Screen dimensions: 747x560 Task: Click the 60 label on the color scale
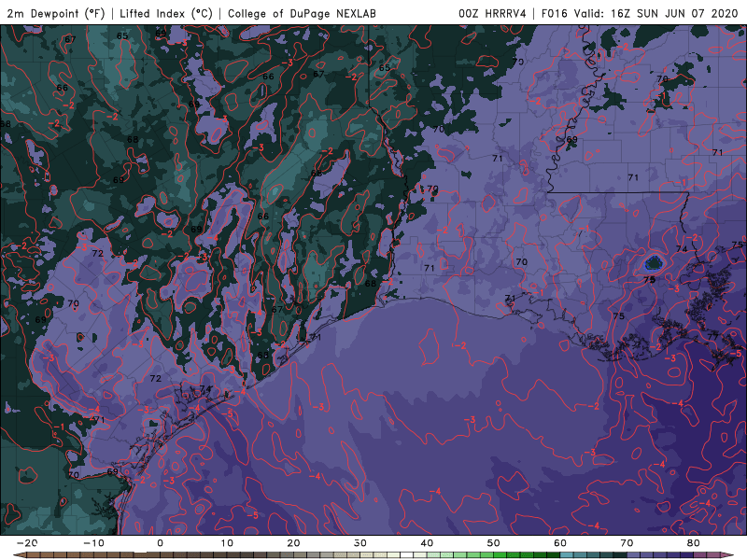coord(560,543)
